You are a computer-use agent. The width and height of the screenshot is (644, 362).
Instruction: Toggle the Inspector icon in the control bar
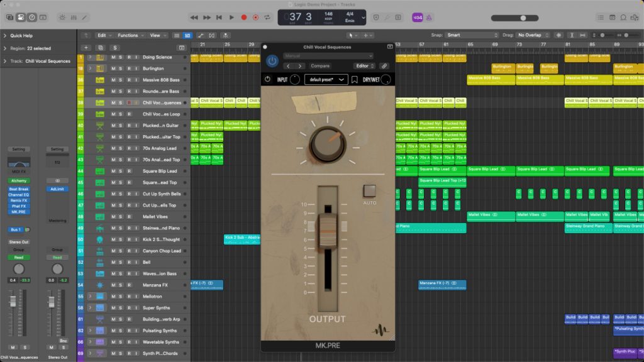click(21, 17)
